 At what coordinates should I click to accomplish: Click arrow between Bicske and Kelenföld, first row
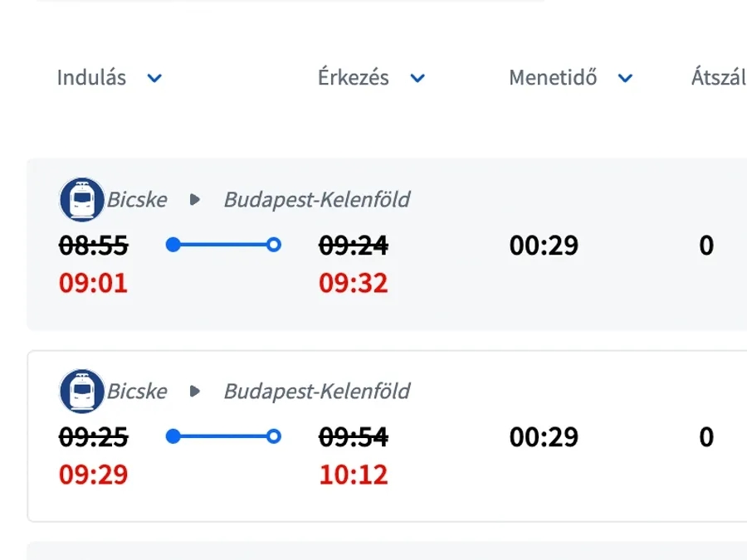coord(195,200)
